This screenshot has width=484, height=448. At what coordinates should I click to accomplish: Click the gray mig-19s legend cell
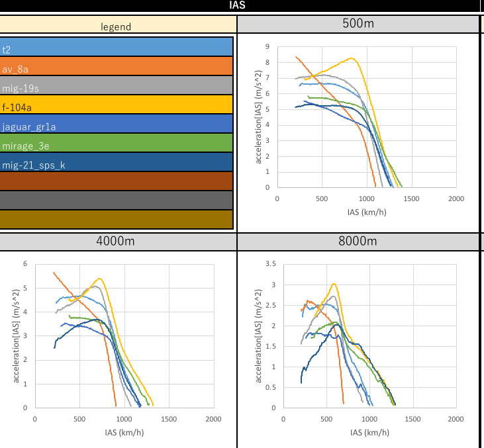coord(117,85)
